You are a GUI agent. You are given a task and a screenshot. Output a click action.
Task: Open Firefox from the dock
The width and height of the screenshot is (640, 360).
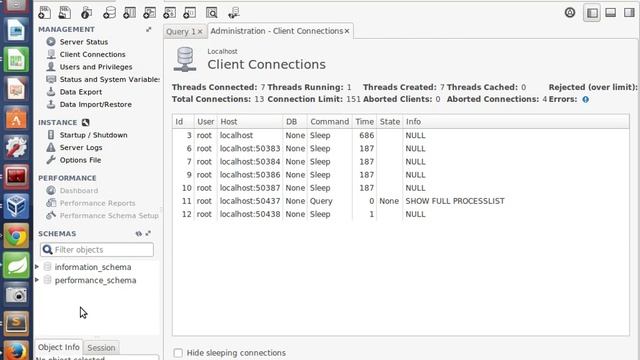pos(16,351)
